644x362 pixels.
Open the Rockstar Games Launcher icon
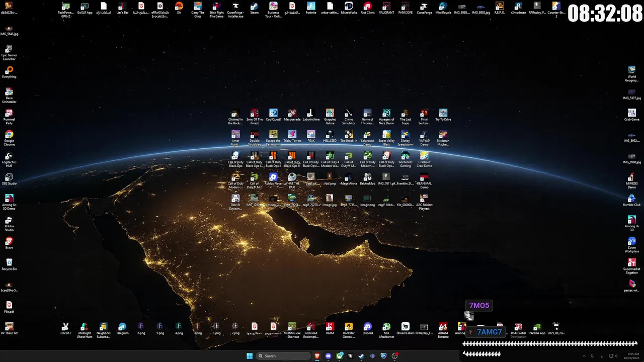pyautogui.click(x=349, y=330)
